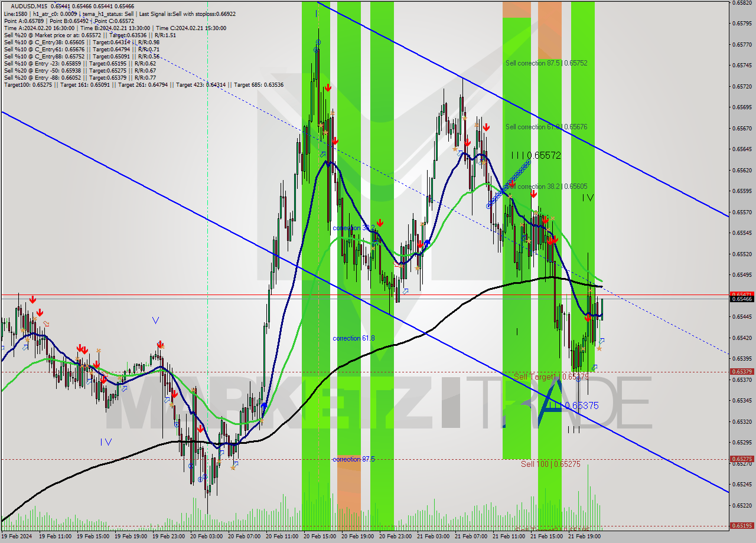Click 'Sell correction 38.2 | 0.65605' label

point(548,186)
